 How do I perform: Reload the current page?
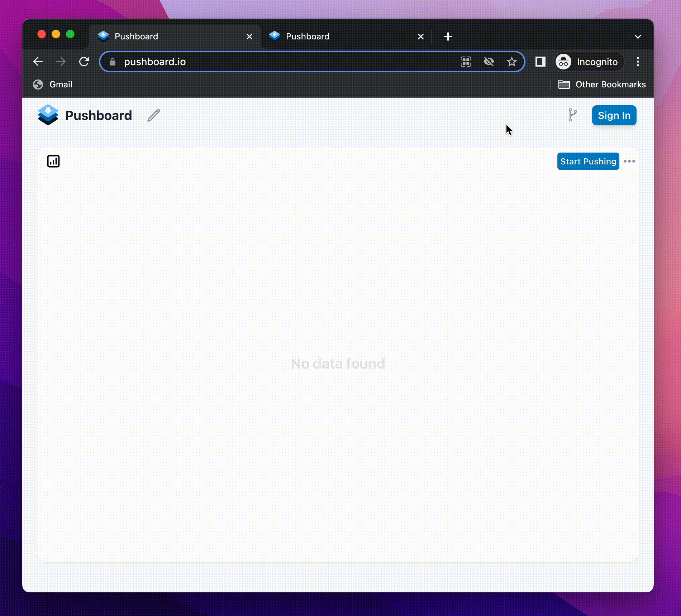coord(84,62)
